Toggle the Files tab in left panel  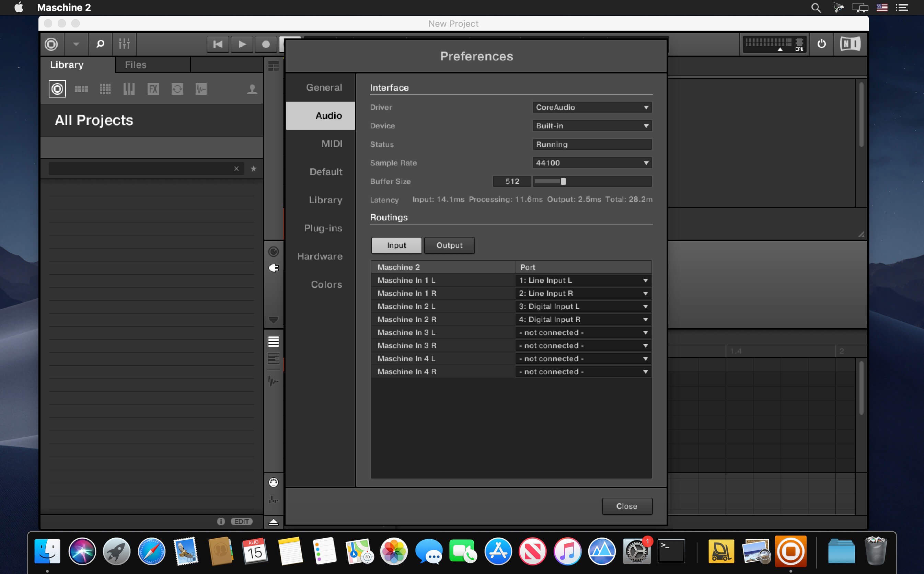pyautogui.click(x=134, y=64)
